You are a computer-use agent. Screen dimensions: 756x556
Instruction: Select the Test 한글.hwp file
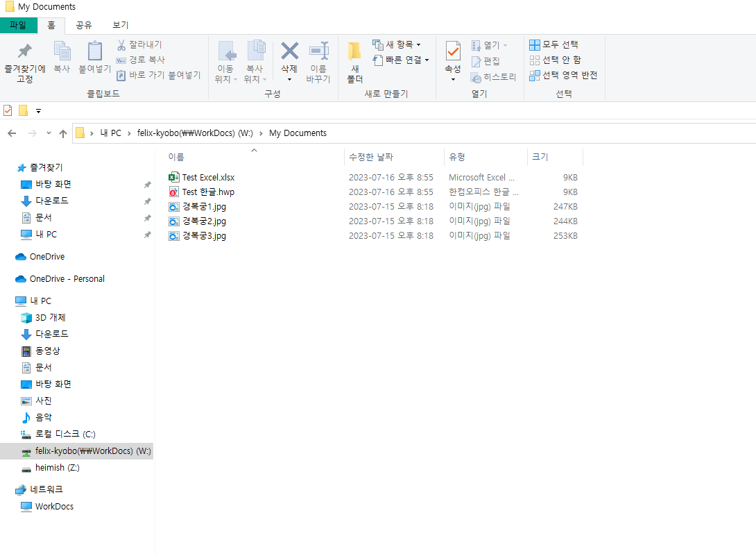pos(208,192)
